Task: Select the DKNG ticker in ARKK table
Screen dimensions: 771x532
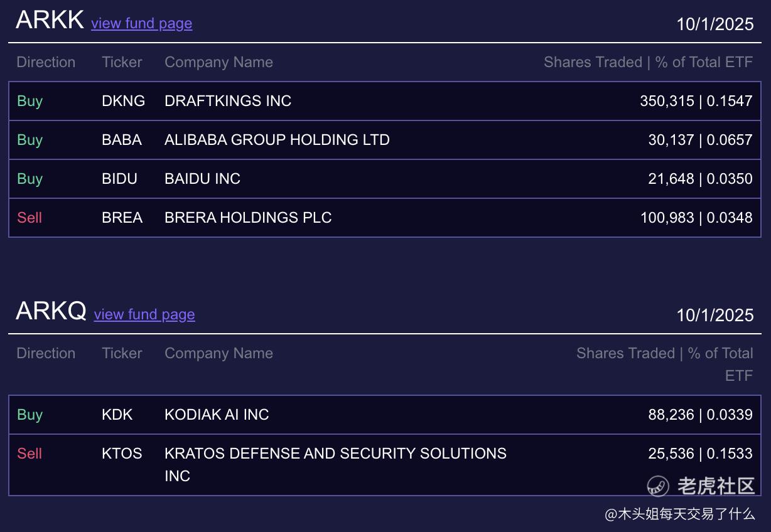Action: 123,101
